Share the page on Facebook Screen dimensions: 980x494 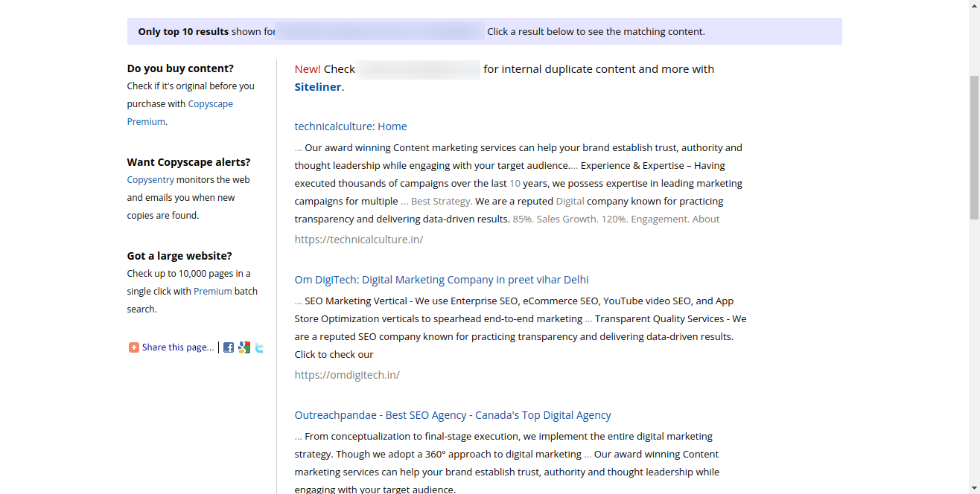coord(229,347)
